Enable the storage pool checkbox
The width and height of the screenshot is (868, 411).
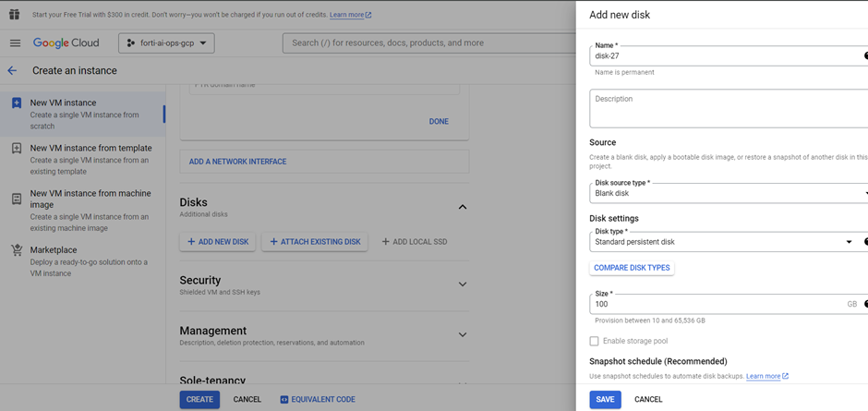pos(595,342)
